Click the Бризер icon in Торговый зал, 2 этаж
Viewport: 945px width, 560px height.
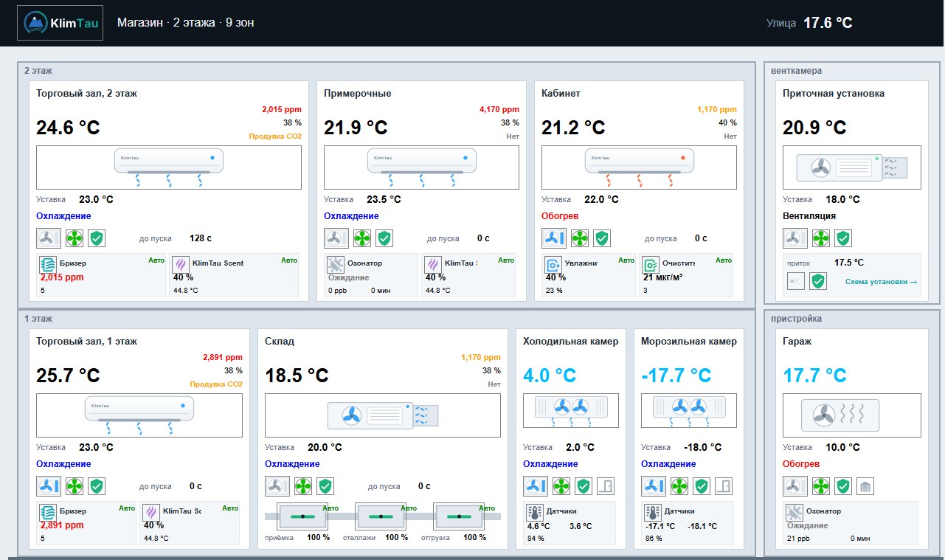(x=48, y=264)
